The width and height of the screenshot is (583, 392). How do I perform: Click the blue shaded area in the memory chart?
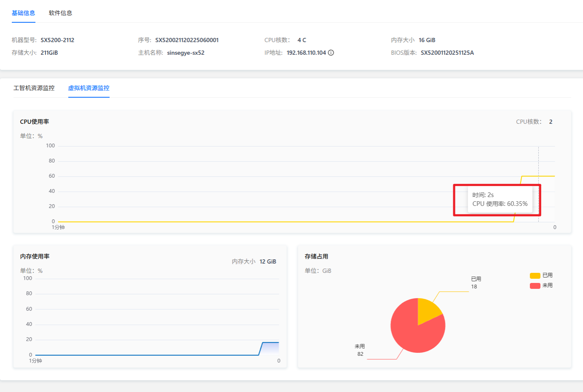270,349
